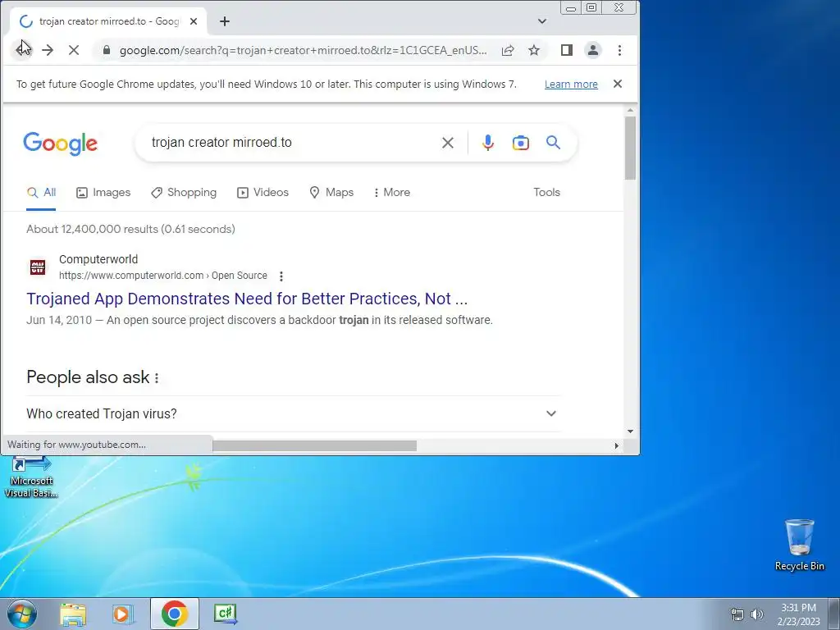Switch to the Shopping tab
The height and width of the screenshot is (630, 840).
pos(184,192)
